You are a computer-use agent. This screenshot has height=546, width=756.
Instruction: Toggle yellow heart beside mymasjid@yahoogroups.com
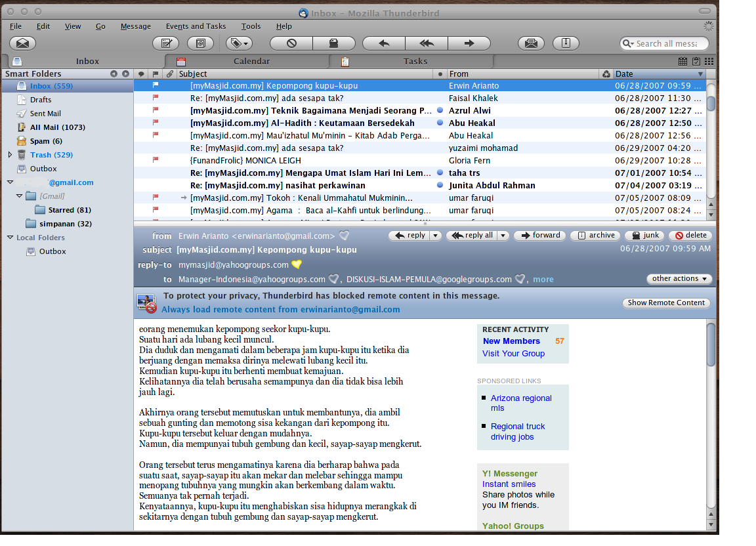[x=297, y=265]
